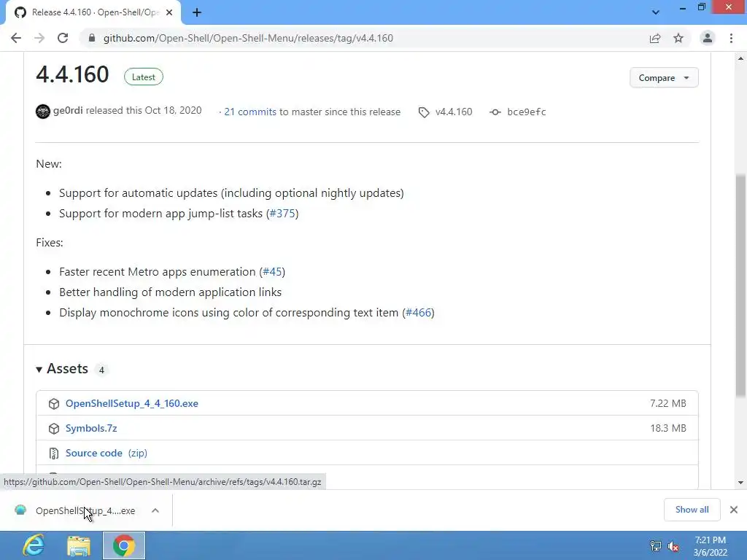Open the taskbar clock showing 7:21 PM
The image size is (747, 560).
[x=711, y=546]
